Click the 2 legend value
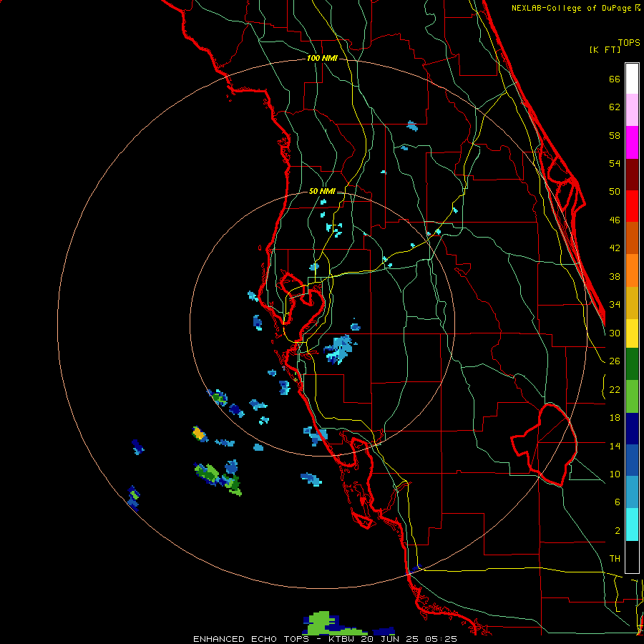Screen dimensions: 644x644 [618, 530]
